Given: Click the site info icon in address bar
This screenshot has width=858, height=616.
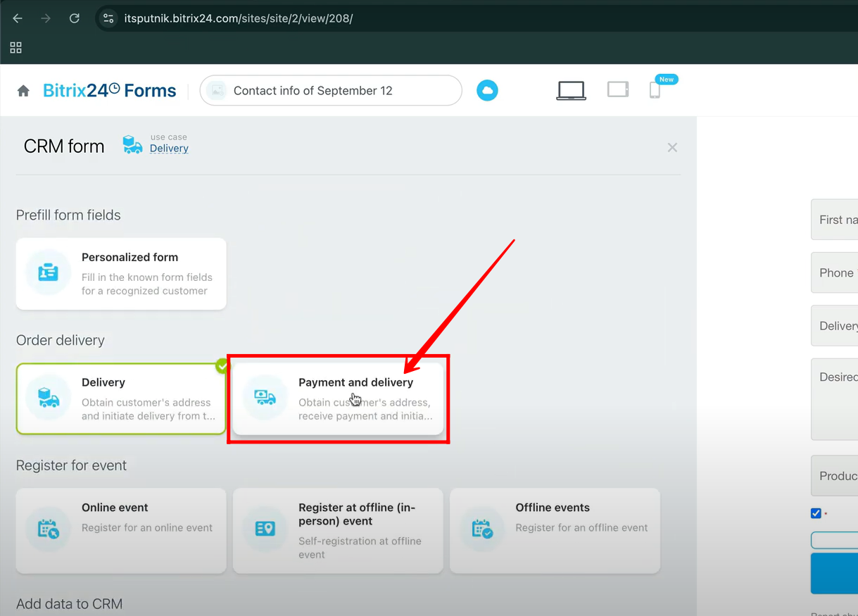Looking at the screenshot, I should (x=108, y=18).
